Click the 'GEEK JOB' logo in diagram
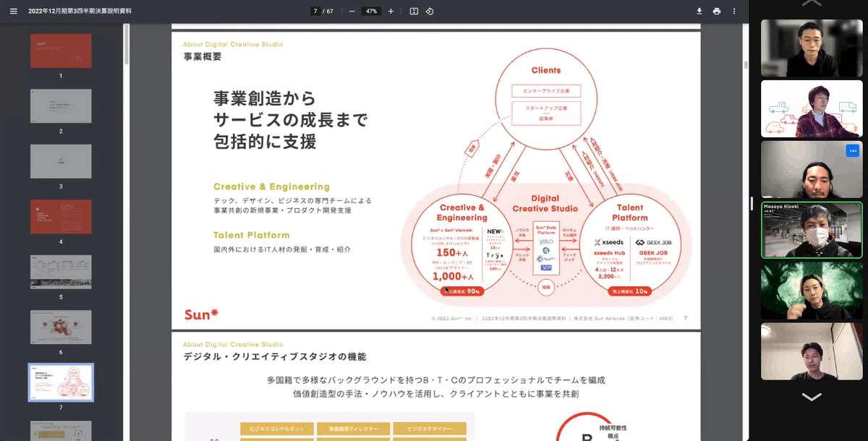Screen dimensions: 868x441 [652, 243]
